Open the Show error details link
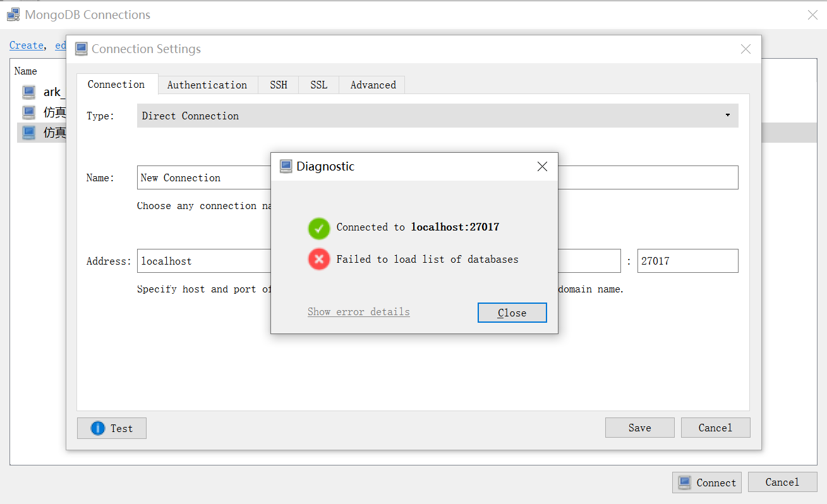The image size is (827, 504). tap(359, 311)
